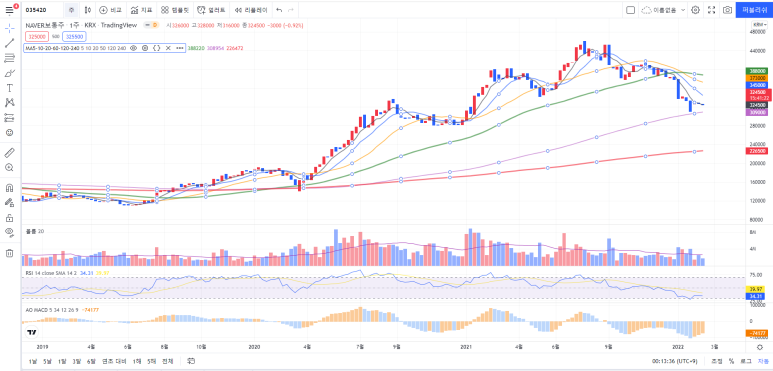Open the 지표 indicators menu

tap(142, 10)
